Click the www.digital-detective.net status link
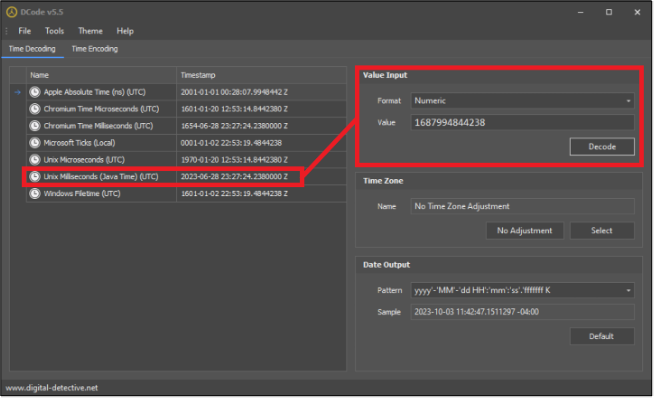Screen dimensions: 654x398 [52, 388]
